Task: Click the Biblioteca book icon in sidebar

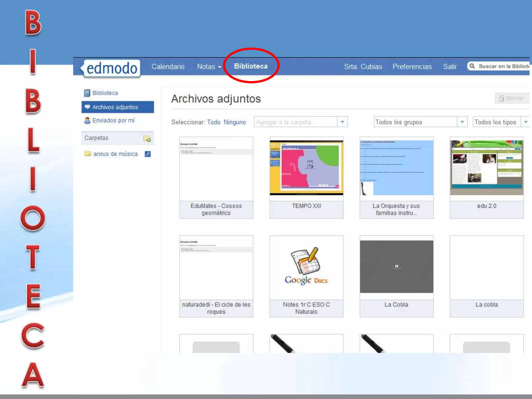Action: pyautogui.click(x=87, y=93)
